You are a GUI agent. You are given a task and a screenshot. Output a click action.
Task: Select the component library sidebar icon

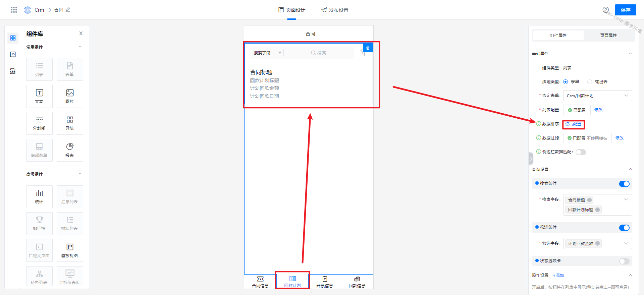[x=13, y=38]
